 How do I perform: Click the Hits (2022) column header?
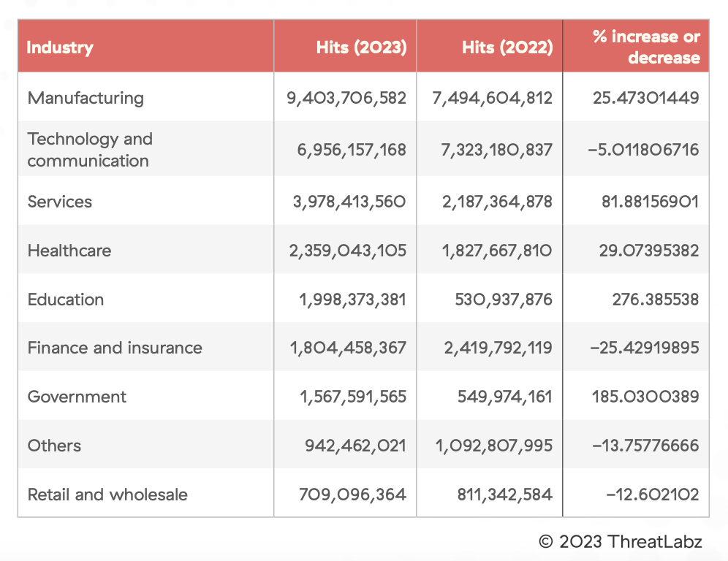pos(507,48)
